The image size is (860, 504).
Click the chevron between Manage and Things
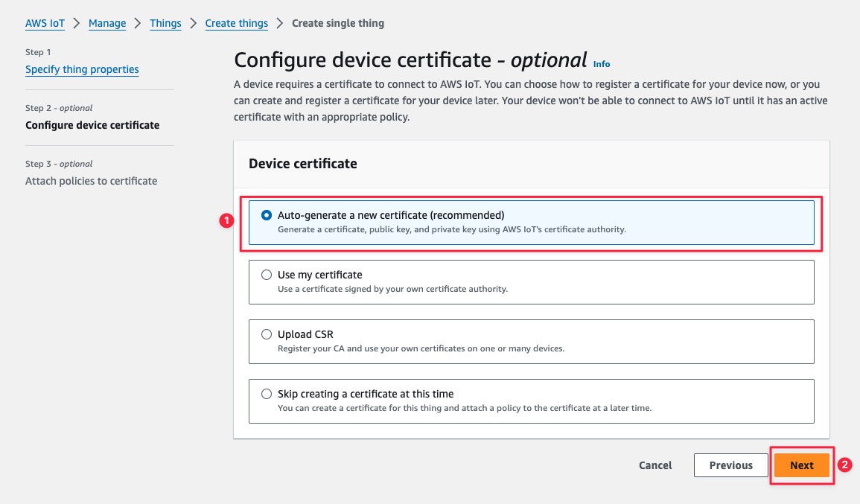coord(138,23)
